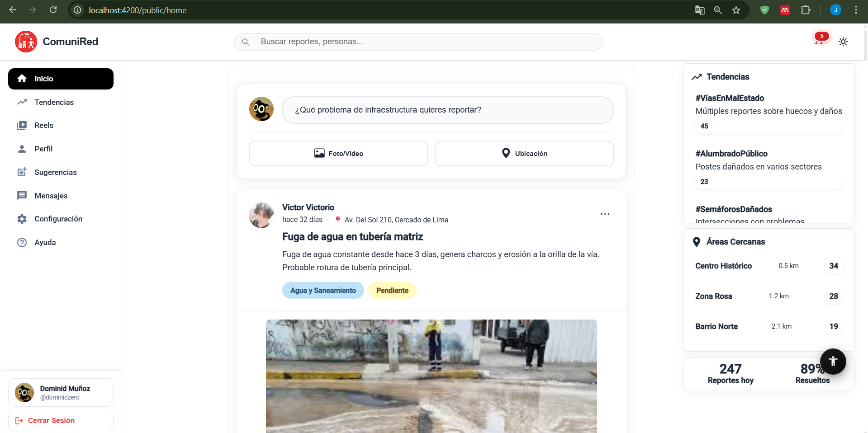Open the browser profile J avatar
The image size is (868, 433).
click(835, 10)
